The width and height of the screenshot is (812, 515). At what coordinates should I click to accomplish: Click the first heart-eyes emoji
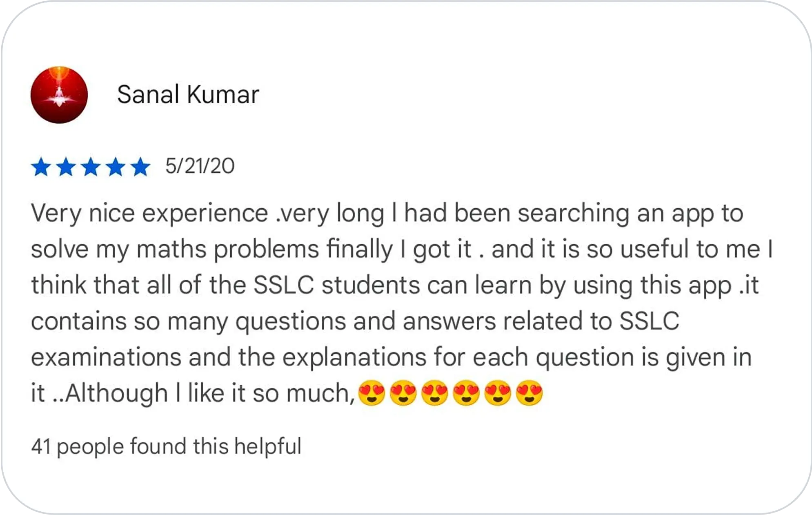pyautogui.click(x=371, y=393)
